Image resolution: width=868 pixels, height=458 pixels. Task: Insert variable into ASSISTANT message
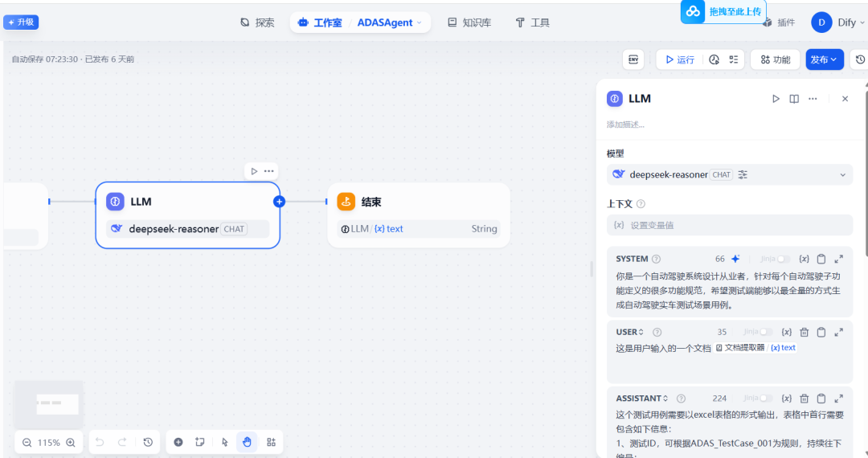tap(787, 399)
